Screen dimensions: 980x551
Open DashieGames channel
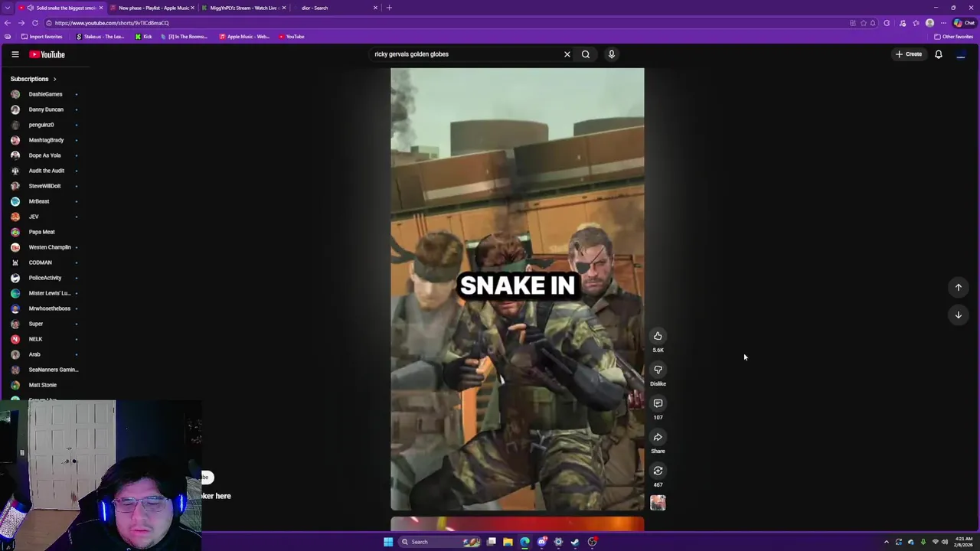(x=44, y=94)
